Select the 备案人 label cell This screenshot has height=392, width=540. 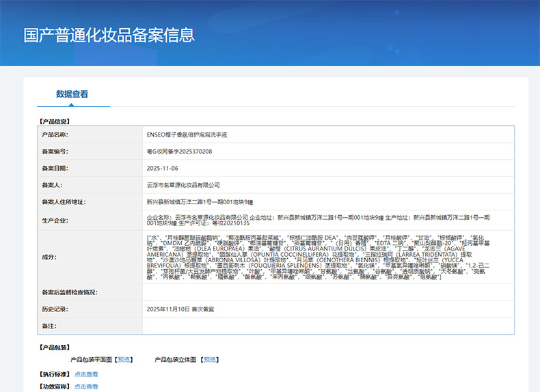point(90,185)
